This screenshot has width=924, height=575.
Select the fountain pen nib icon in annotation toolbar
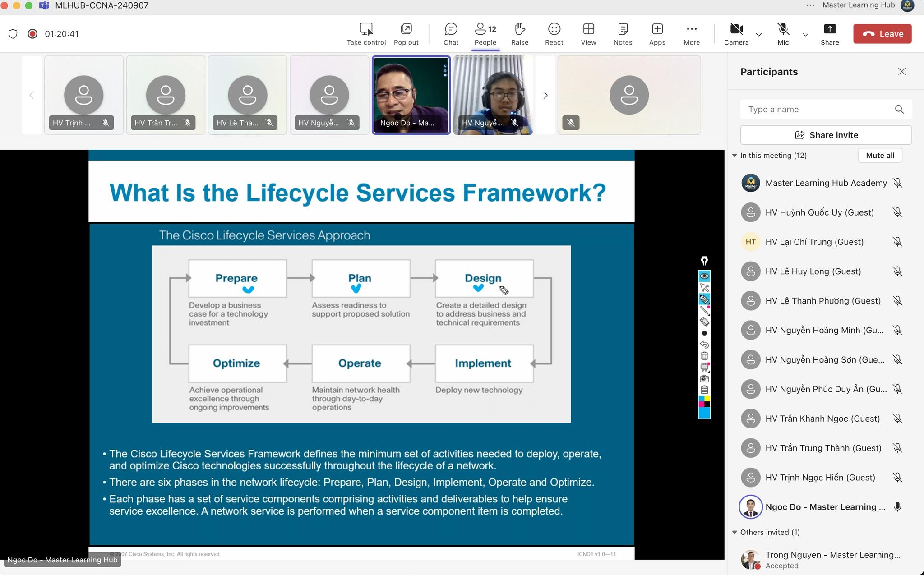(x=704, y=261)
